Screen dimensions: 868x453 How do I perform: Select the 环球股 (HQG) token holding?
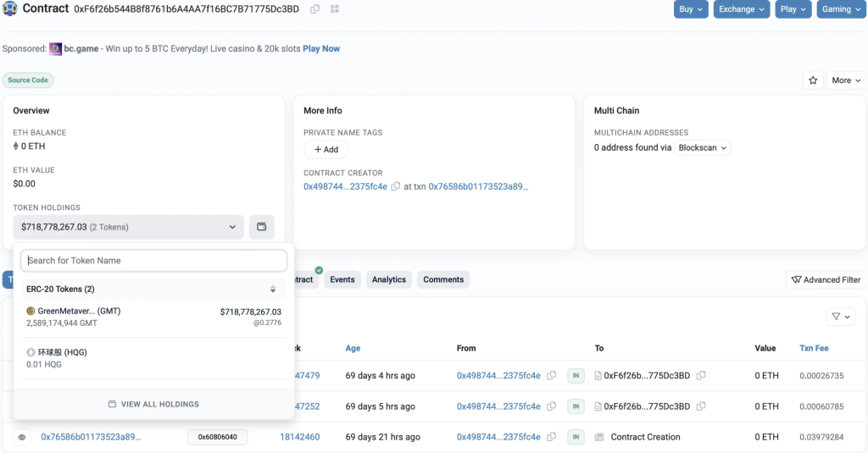click(x=153, y=358)
